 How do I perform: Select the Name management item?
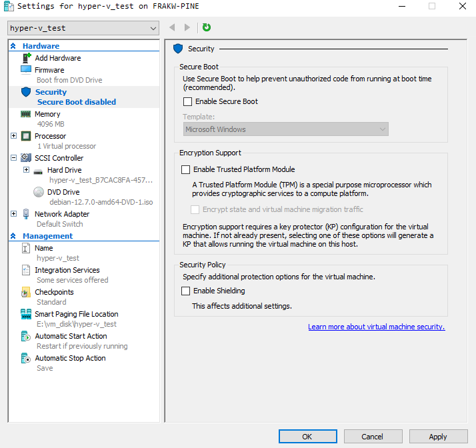point(44,248)
